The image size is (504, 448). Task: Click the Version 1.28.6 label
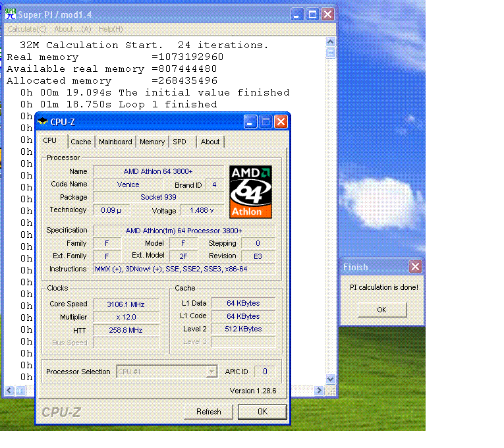pyautogui.click(x=253, y=391)
